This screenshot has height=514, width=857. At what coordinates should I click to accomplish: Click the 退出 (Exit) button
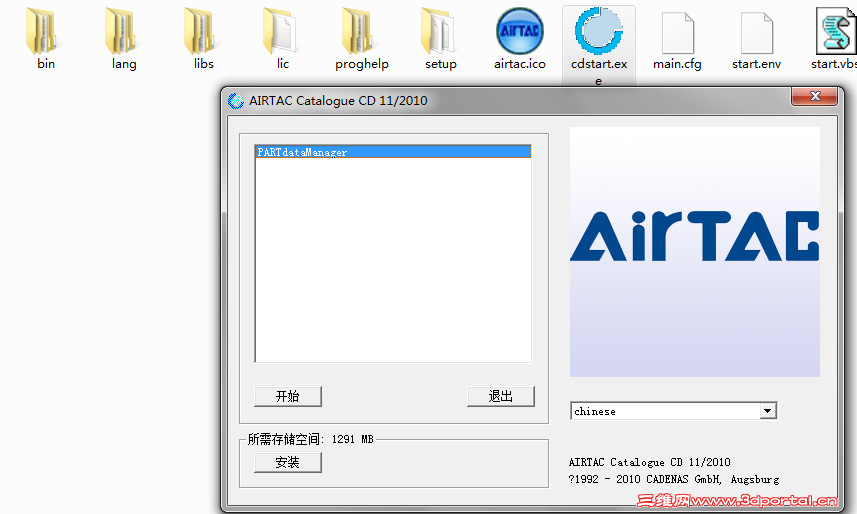(x=501, y=396)
